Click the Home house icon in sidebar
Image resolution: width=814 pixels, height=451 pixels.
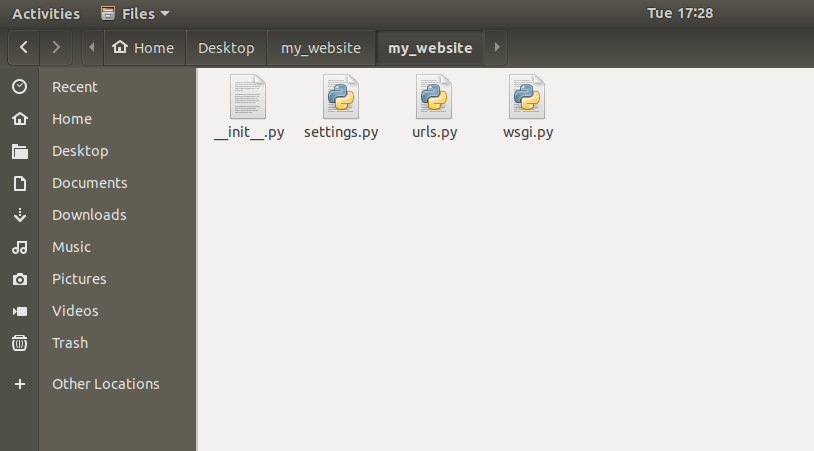(20, 119)
